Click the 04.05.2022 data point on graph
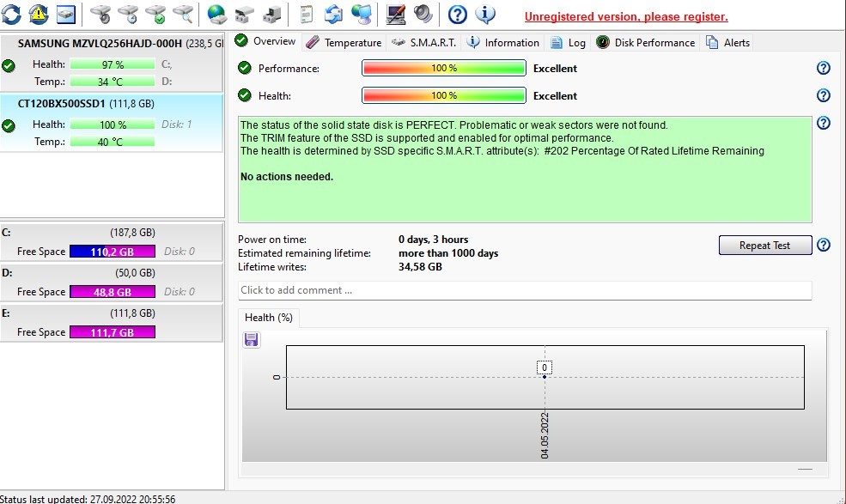 (545, 377)
